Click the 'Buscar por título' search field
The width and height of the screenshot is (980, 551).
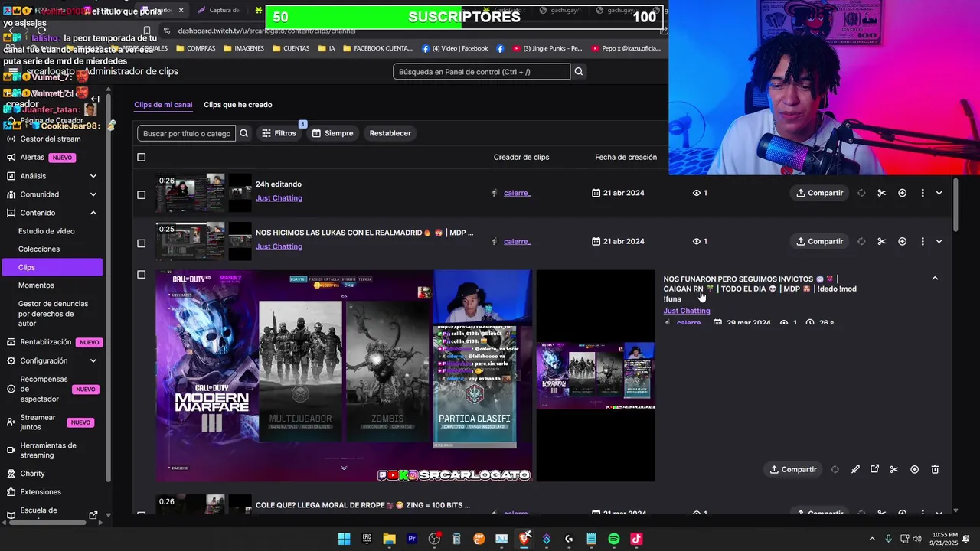tap(186, 133)
